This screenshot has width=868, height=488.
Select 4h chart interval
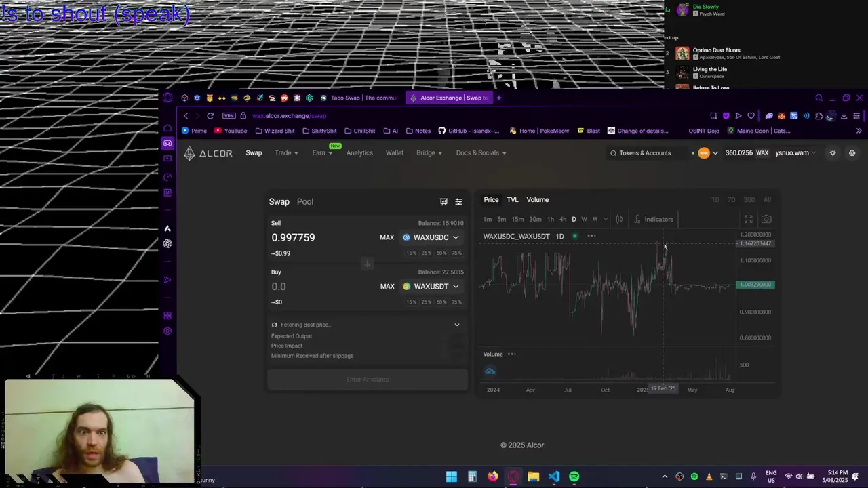click(x=562, y=219)
